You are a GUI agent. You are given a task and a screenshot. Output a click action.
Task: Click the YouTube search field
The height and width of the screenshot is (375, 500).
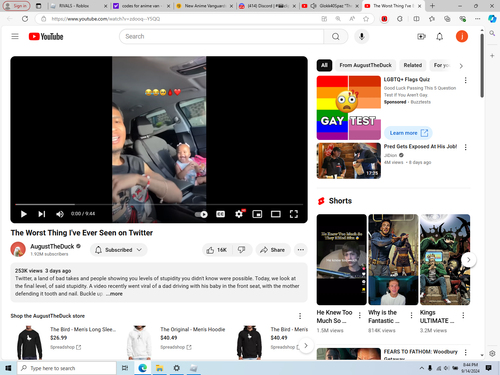pos(221,36)
